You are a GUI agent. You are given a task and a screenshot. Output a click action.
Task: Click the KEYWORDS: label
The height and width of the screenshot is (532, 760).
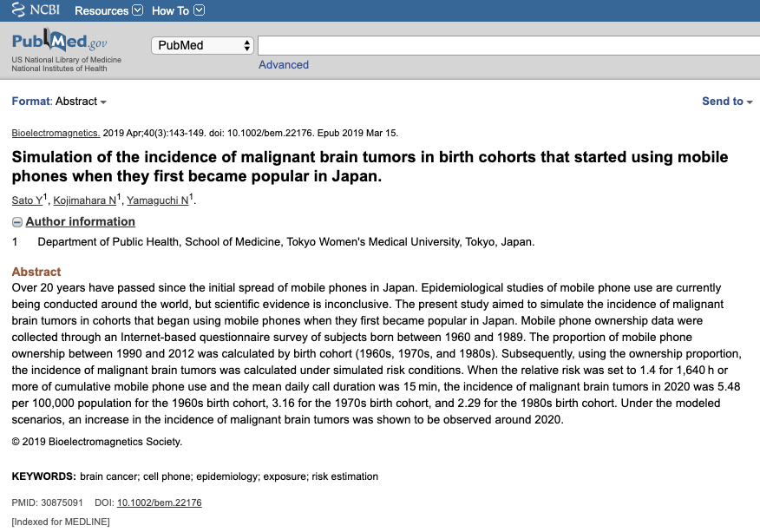pos(44,476)
